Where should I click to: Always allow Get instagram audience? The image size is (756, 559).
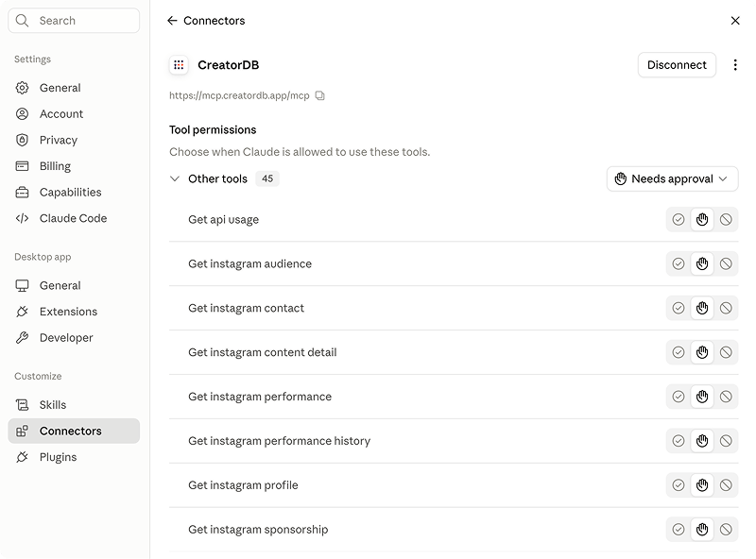(679, 263)
